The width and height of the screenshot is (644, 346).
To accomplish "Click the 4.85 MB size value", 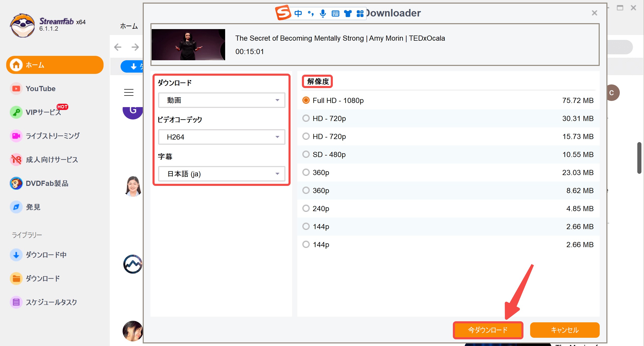I will click(580, 209).
